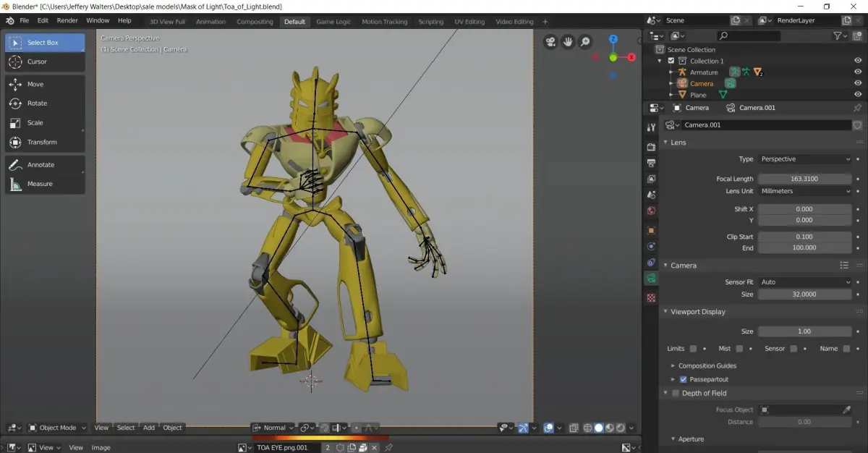The height and width of the screenshot is (453, 868).
Task: Switch to the Animation workspace tab
Action: coord(210,22)
